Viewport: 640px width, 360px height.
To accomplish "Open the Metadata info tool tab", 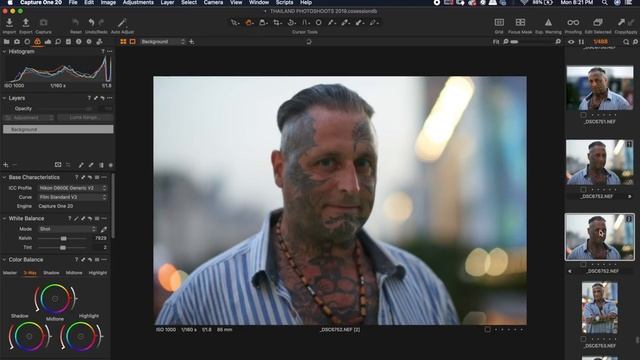I will [79, 42].
